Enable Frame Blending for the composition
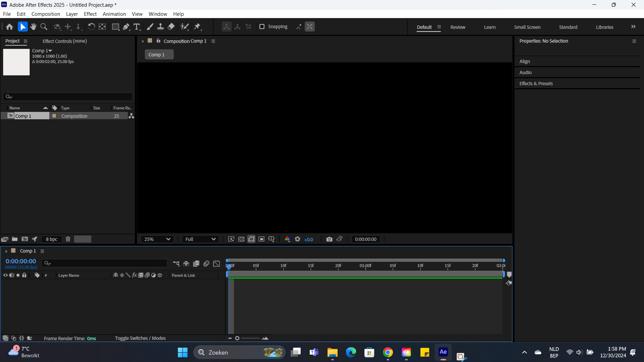 point(196,264)
